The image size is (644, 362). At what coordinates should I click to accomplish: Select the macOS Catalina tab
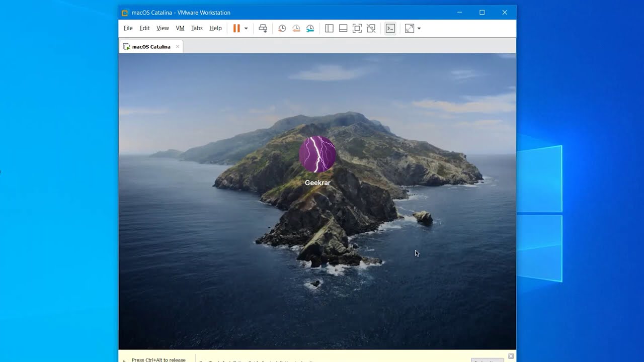click(151, 47)
